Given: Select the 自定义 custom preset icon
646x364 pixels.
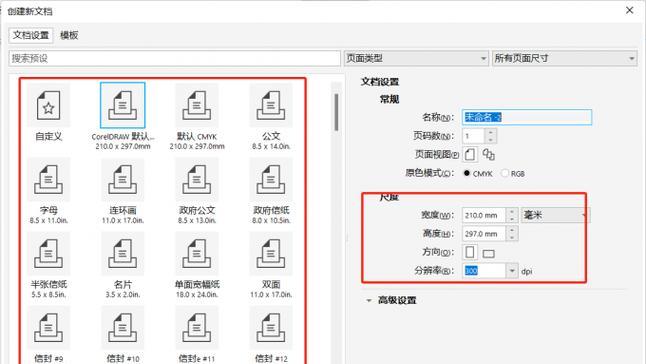Looking at the screenshot, I should point(49,105).
